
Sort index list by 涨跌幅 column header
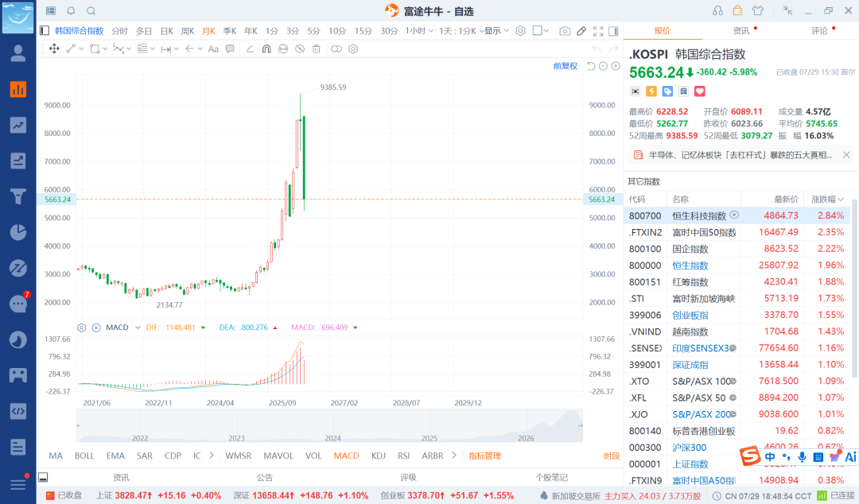827,200
